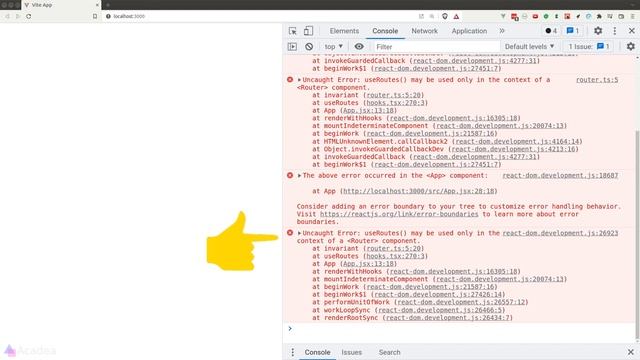640x360 pixels.
Task: Close the DevTools panel
Action: point(631,31)
